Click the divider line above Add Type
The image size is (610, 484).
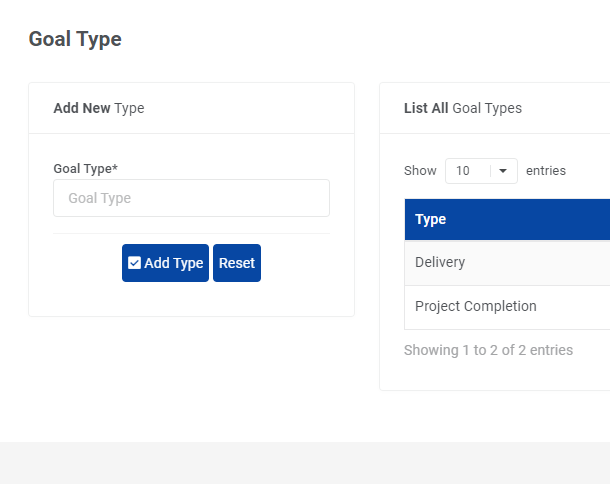191,233
